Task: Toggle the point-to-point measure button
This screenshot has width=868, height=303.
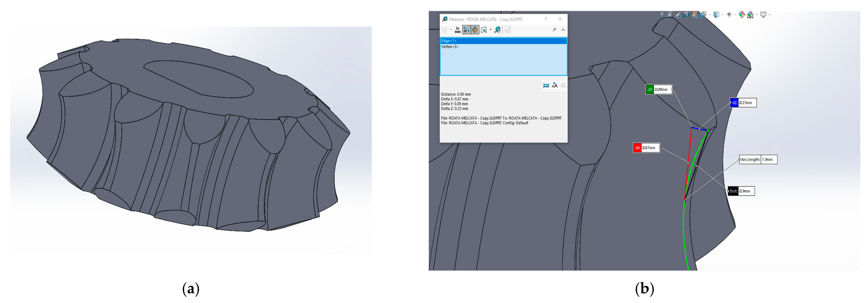Action: (x=475, y=30)
